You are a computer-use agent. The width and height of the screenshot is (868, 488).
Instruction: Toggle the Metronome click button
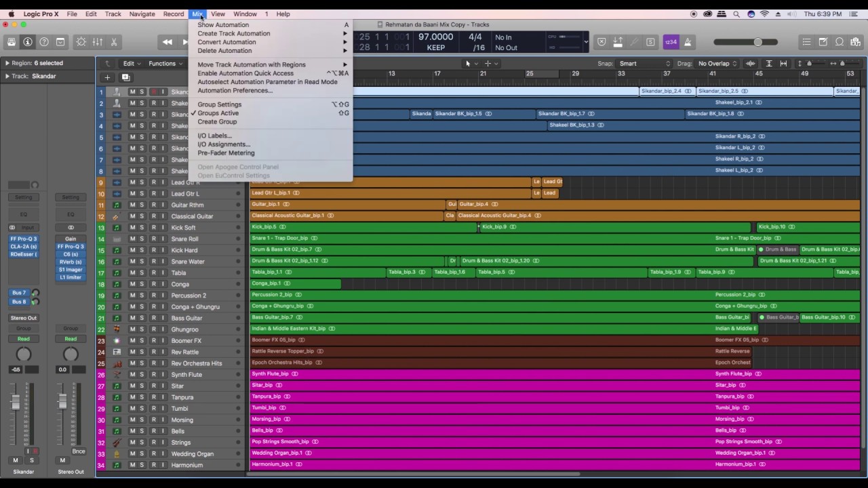coord(688,42)
